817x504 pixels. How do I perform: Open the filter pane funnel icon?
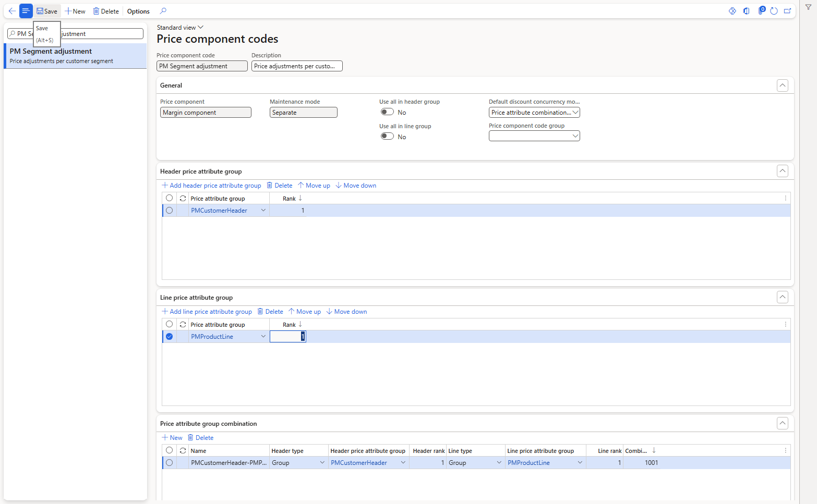pos(808,7)
